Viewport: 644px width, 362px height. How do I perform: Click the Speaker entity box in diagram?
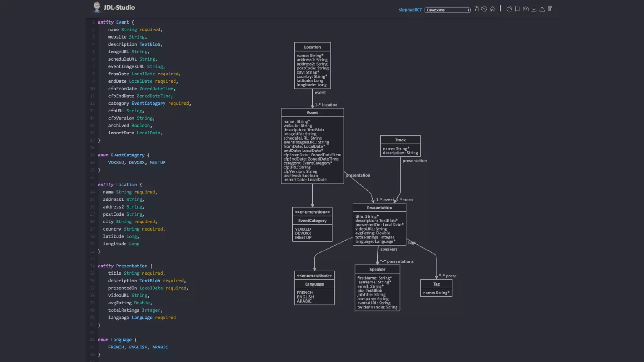pos(377,288)
